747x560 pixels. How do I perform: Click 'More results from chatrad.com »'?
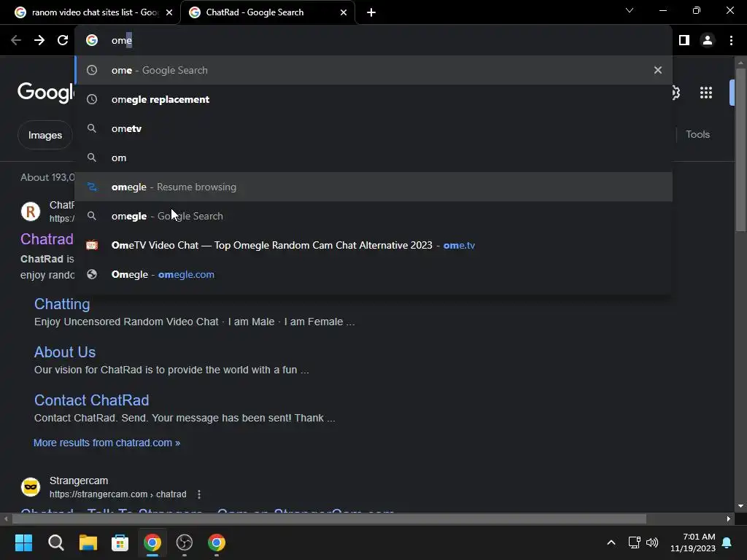tap(107, 443)
